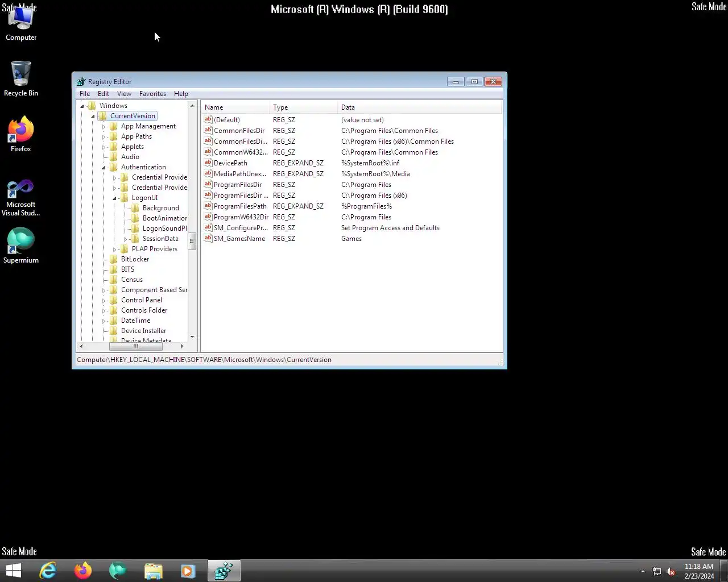Expand the Control Panel key
The width and height of the screenshot is (728, 582).
point(104,301)
